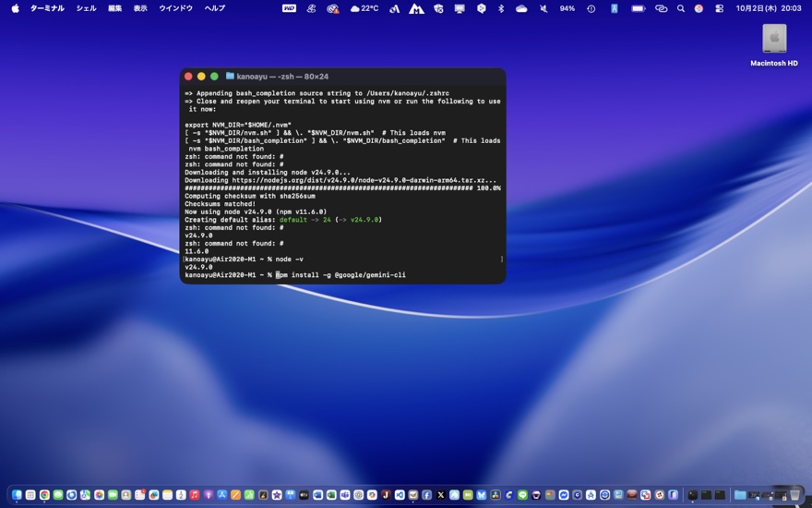
Task: Click the ヘルプ menu item
Action: (214, 8)
